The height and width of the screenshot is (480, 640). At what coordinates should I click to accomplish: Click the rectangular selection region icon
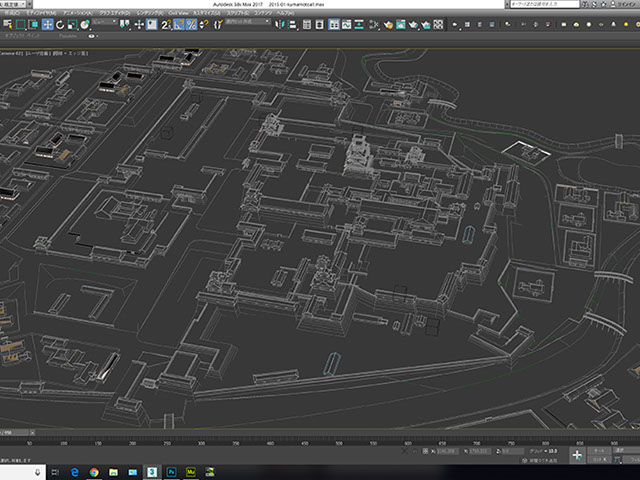[x=22, y=25]
